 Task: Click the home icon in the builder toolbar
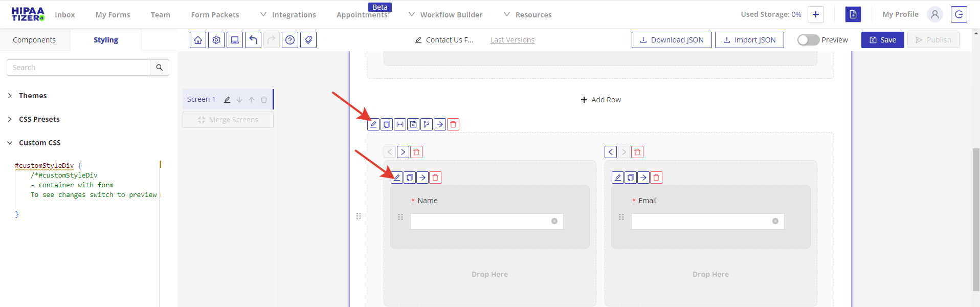point(198,40)
